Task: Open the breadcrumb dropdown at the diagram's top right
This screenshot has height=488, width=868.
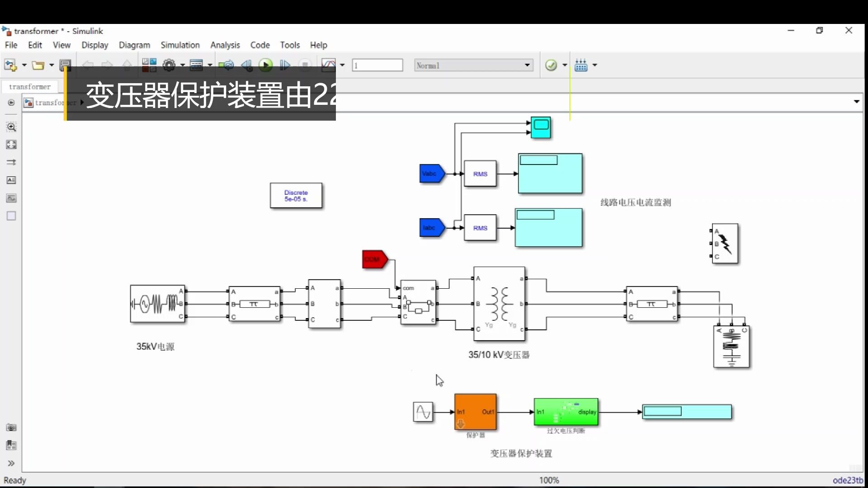Action: point(856,102)
